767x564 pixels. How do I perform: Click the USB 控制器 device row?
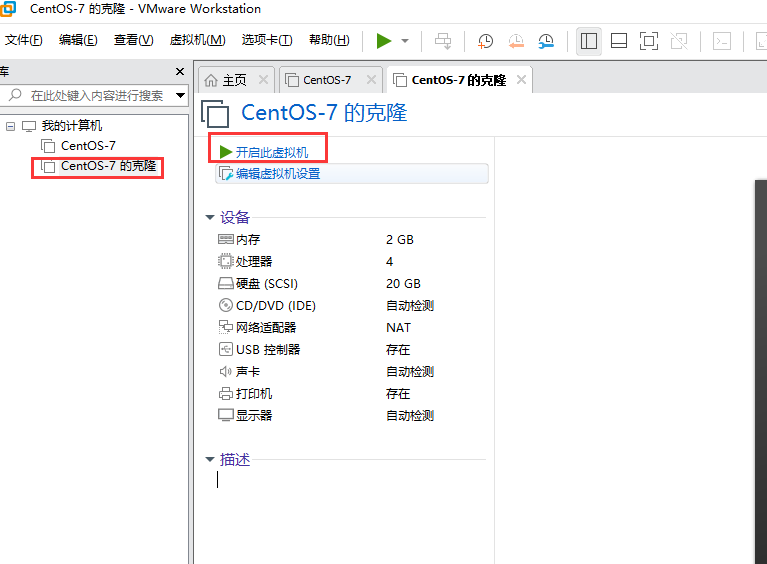coord(351,350)
